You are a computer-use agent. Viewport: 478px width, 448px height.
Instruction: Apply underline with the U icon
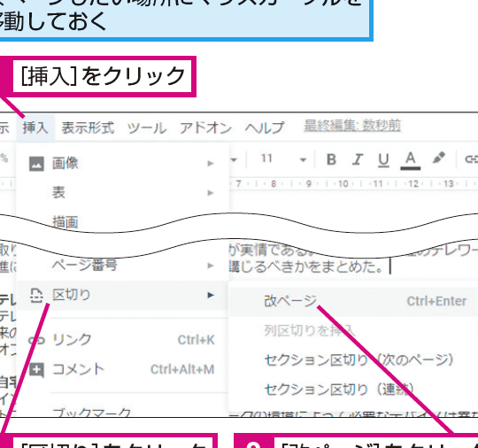click(383, 159)
